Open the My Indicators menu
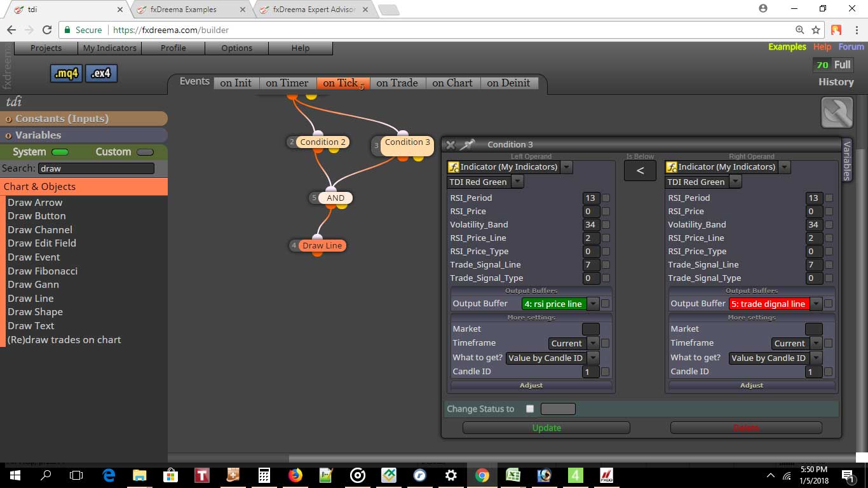The image size is (868, 488). [110, 48]
